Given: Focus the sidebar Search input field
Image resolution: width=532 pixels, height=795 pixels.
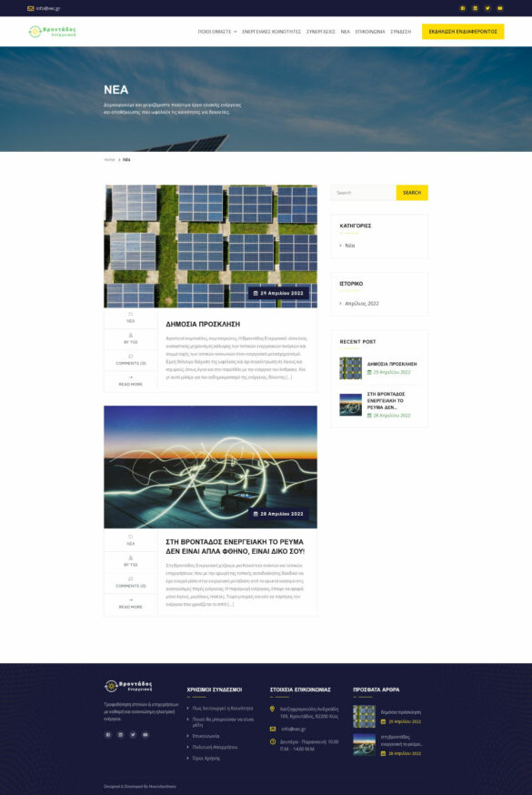Looking at the screenshot, I should tap(364, 193).
